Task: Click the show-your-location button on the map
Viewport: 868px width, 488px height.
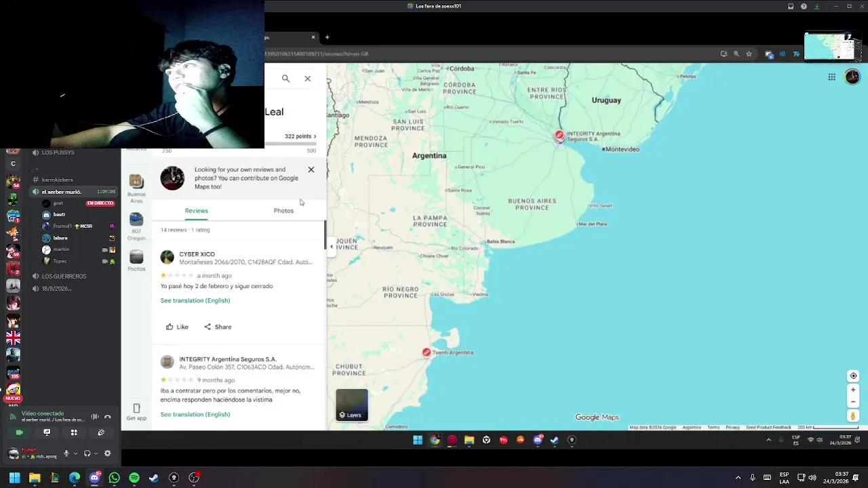Action: [853, 376]
